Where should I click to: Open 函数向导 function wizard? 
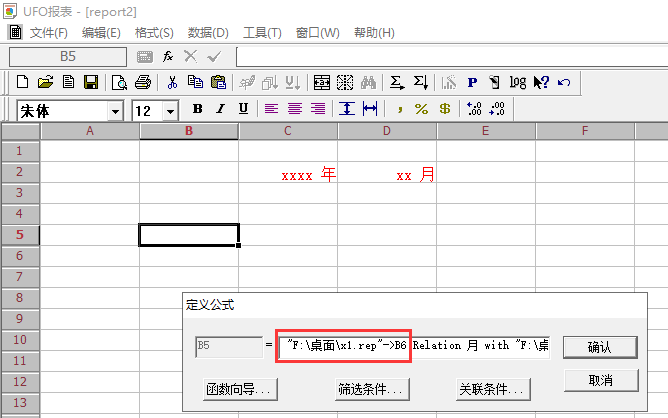pos(240,389)
